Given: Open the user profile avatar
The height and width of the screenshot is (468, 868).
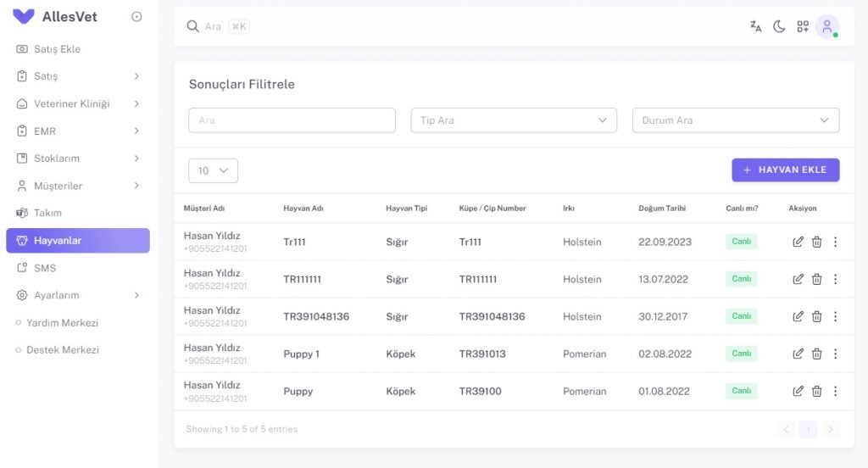Looking at the screenshot, I should pos(827,26).
